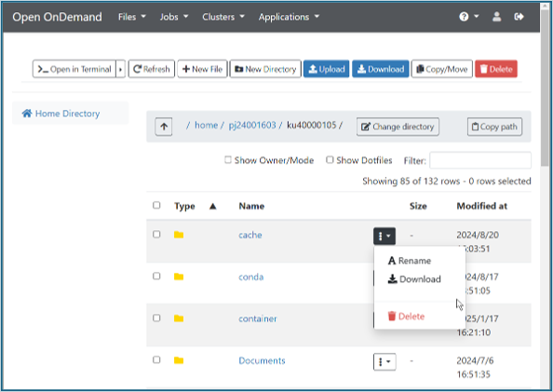Click the cache folder icon
This screenshot has height=392, width=553.
tap(179, 235)
